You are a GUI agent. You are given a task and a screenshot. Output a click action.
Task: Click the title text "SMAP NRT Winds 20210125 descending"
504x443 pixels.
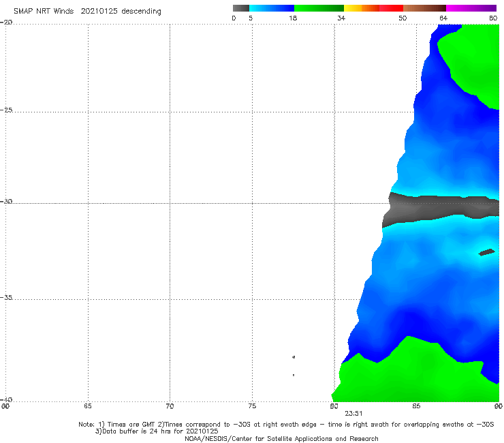pyautogui.click(x=87, y=12)
